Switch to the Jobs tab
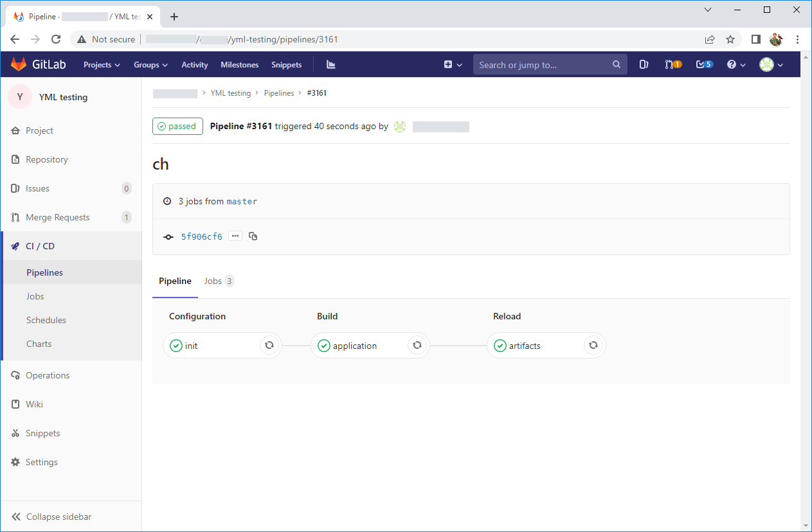 tap(219, 281)
